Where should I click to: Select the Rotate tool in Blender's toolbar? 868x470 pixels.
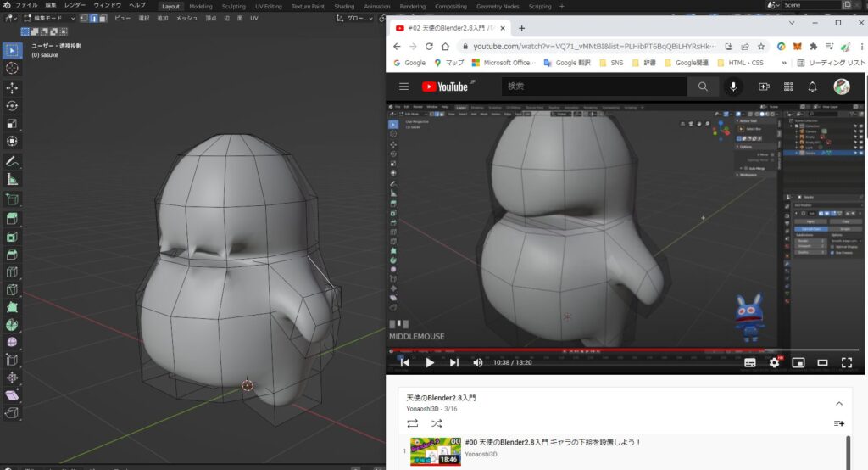pos(12,106)
